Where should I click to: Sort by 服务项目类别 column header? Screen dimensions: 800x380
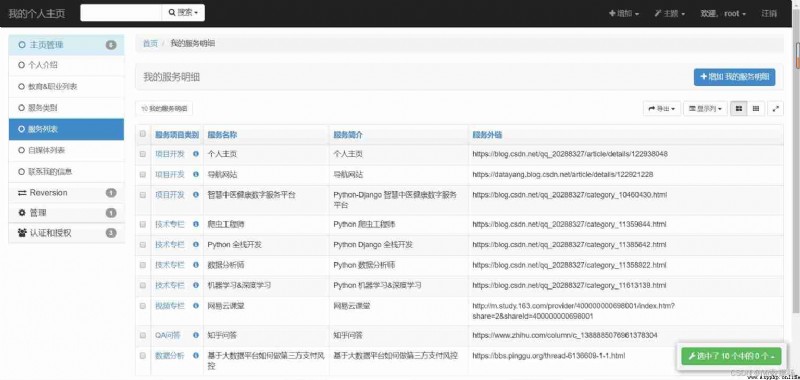(177, 135)
